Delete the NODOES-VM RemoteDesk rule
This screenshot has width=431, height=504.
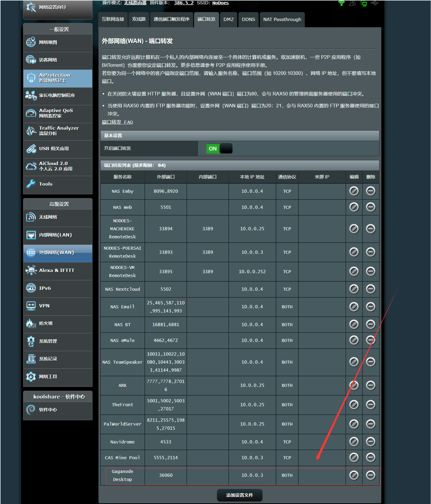pos(371,271)
